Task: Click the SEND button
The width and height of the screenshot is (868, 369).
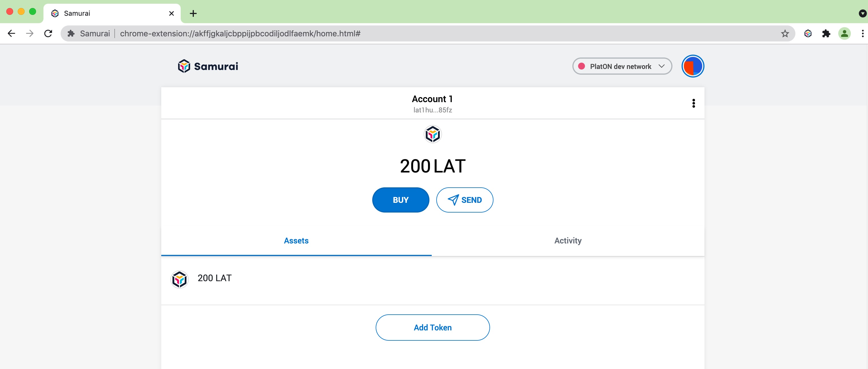Action: pyautogui.click(x=464, y=200)
